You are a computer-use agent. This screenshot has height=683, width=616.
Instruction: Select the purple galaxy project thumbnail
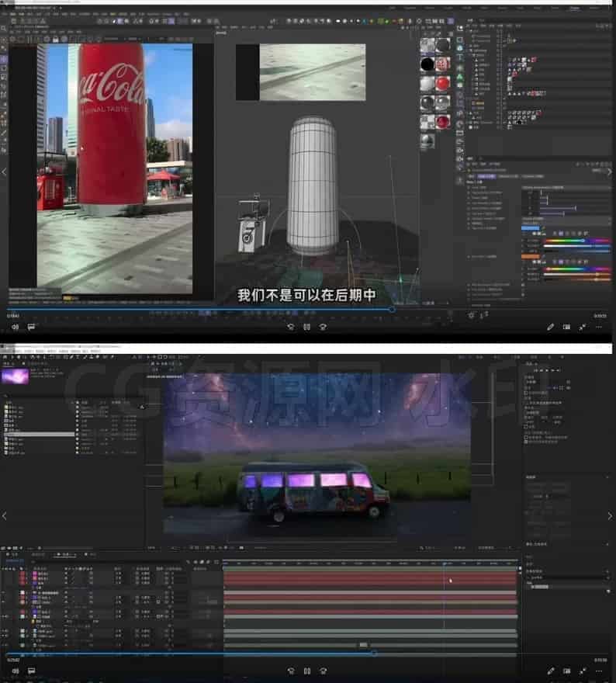(x=16, y=376)
